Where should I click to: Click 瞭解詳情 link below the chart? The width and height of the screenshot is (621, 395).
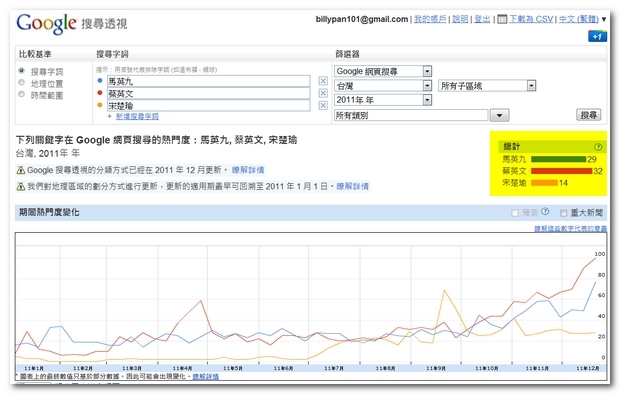coord(206,376)
